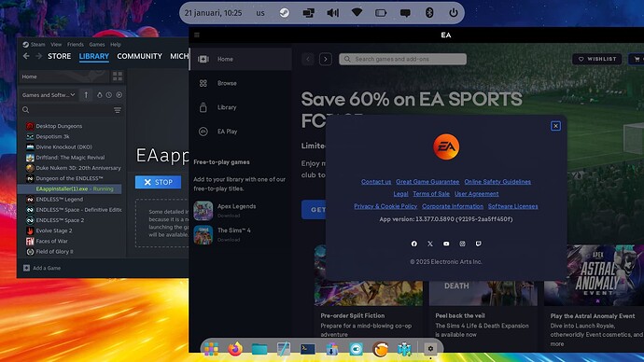Open the Wi-Fi network indicator
Viewport: 644px width, 362px height.
(357, 13)
